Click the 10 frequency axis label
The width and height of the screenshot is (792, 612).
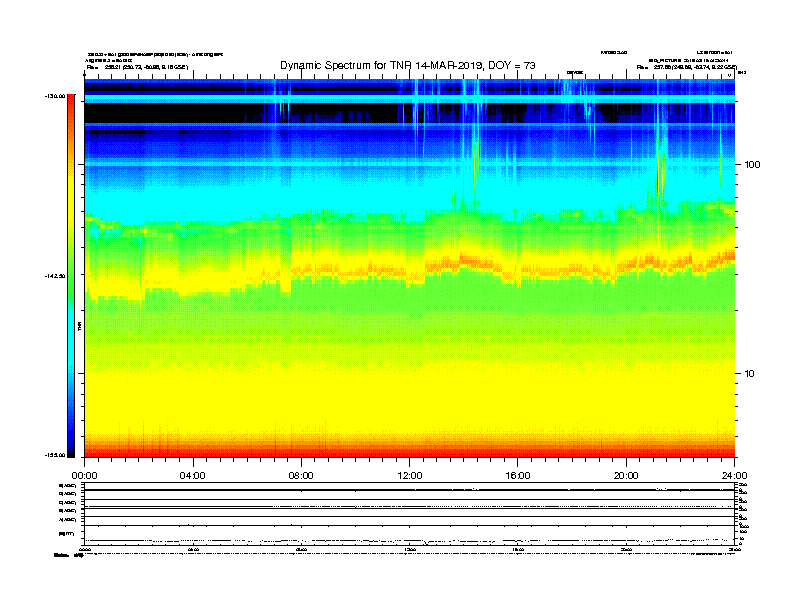(749, 374)
